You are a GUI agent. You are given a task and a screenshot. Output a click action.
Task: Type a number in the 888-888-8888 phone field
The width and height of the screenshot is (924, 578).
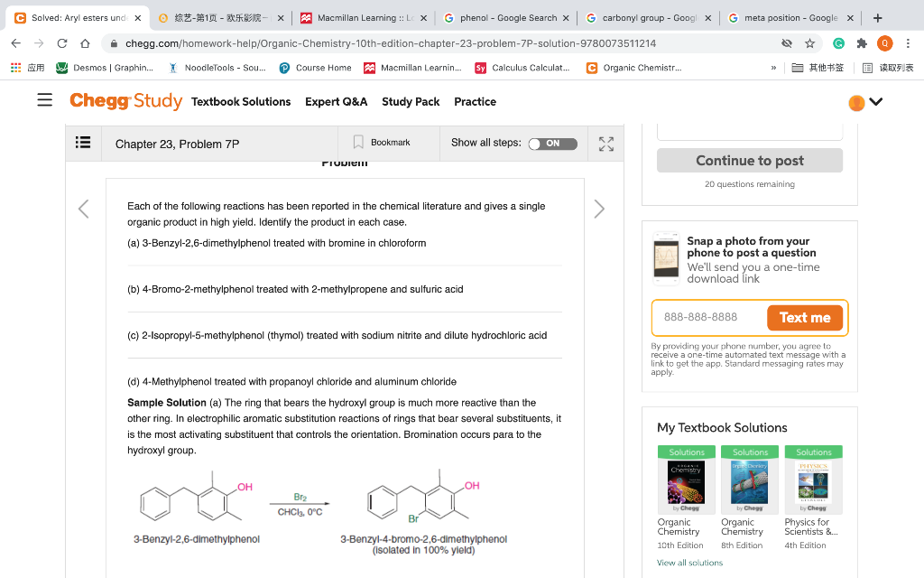click(703, 318)
